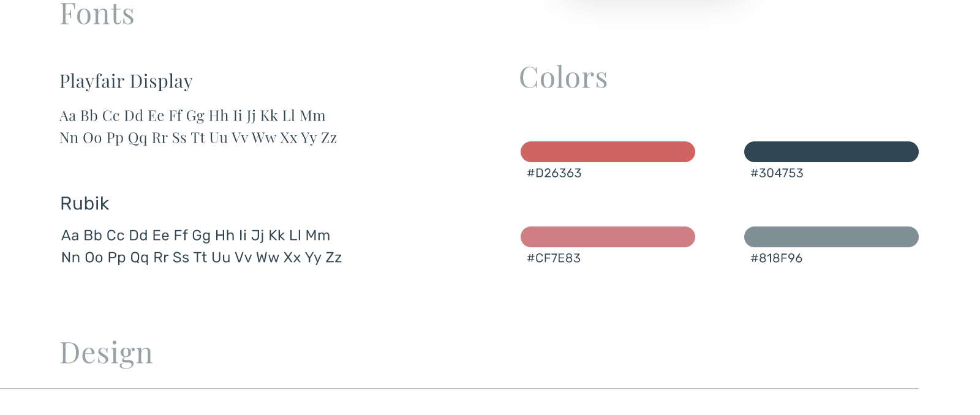This screenshot has height=415, width=980.
Task: Click the #CF7E83 hex code label
Action: (x=554, y=258)
